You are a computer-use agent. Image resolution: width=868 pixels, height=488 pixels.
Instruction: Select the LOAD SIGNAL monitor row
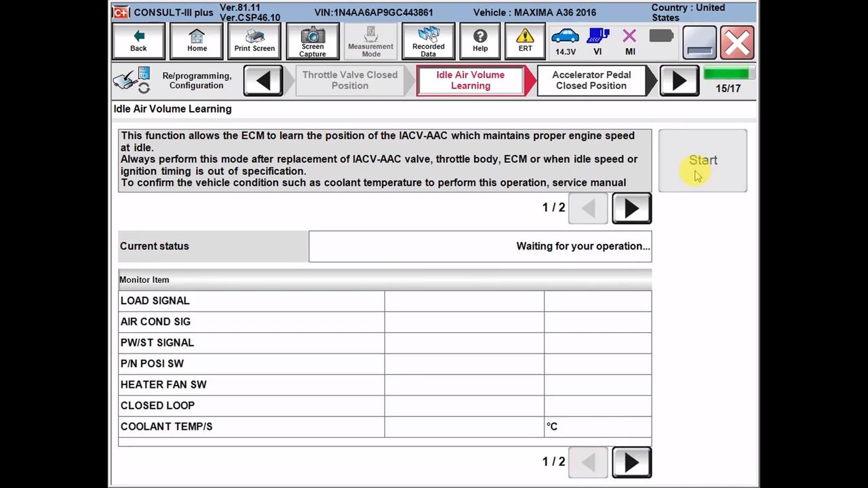point(385,301)
